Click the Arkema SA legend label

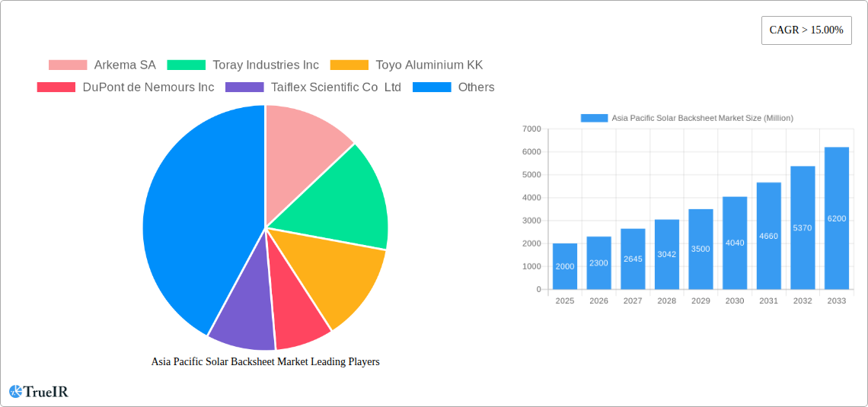coord(125,65)
